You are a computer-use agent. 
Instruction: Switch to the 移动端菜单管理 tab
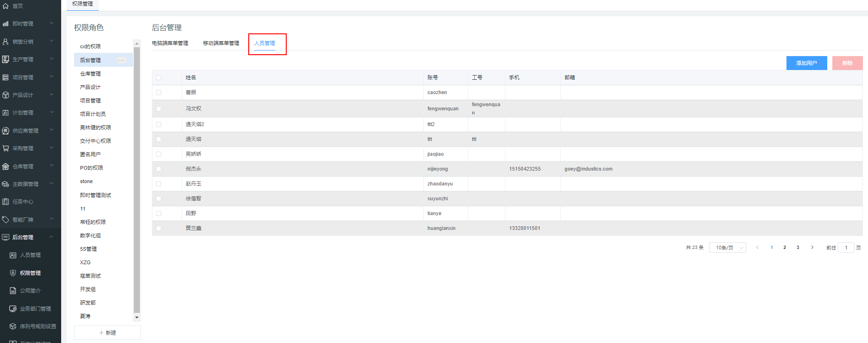point(221,43)
